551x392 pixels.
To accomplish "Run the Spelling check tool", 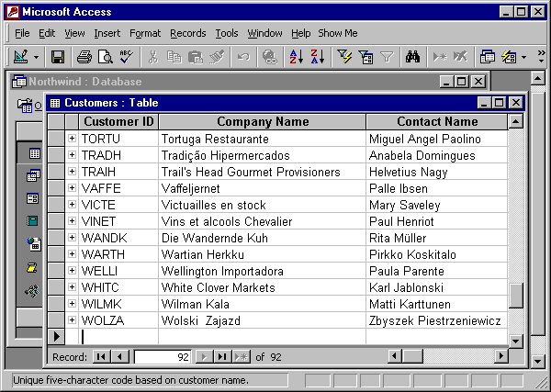I will tap(126, 57).
